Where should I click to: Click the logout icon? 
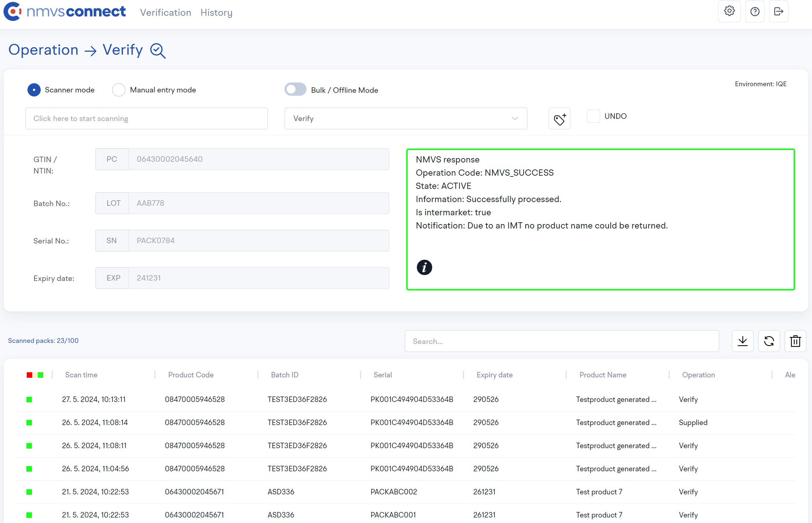[779, 11]
